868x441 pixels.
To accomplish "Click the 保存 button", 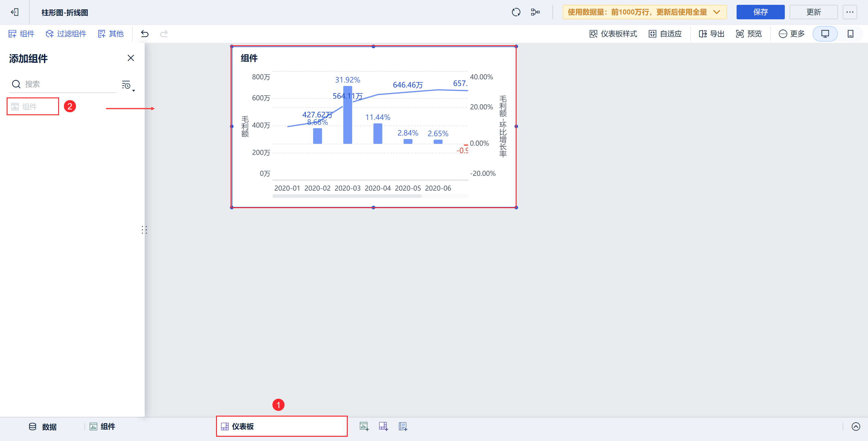I will click(760, 12).
